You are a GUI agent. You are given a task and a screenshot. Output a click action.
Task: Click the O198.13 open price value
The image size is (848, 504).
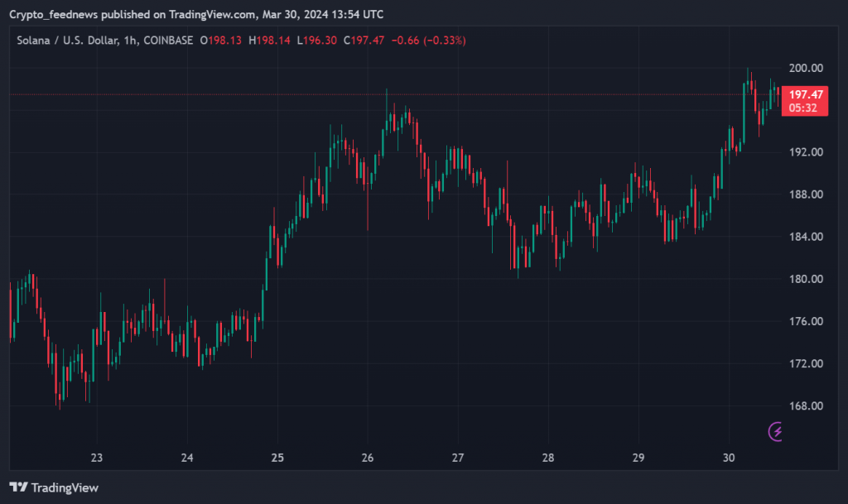[x=221, y=41]
